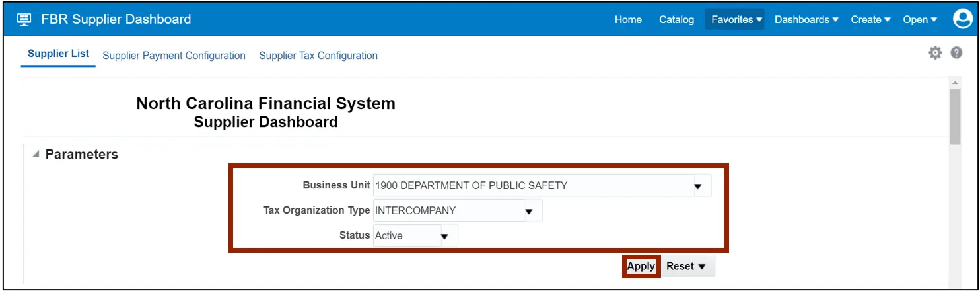Click the help question mark icon
This screenshot has width=980, height=291.
coord(956,54)
